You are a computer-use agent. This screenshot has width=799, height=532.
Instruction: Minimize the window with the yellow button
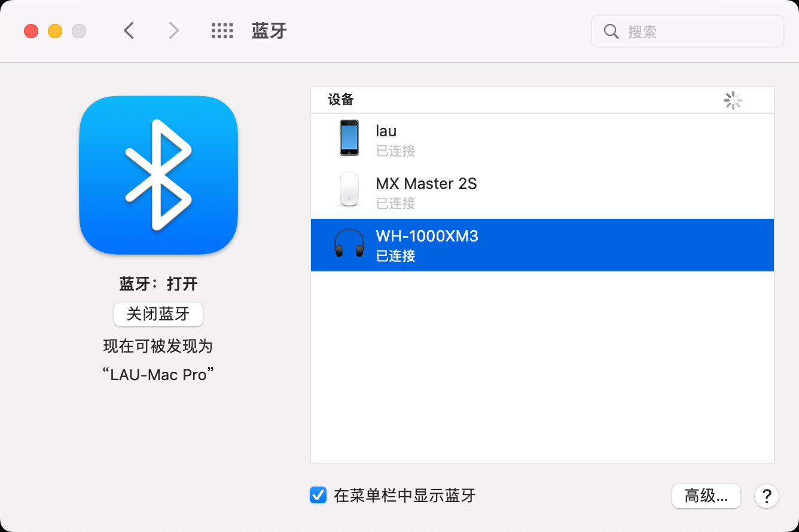pyautogui.click(x=55, y=31)
